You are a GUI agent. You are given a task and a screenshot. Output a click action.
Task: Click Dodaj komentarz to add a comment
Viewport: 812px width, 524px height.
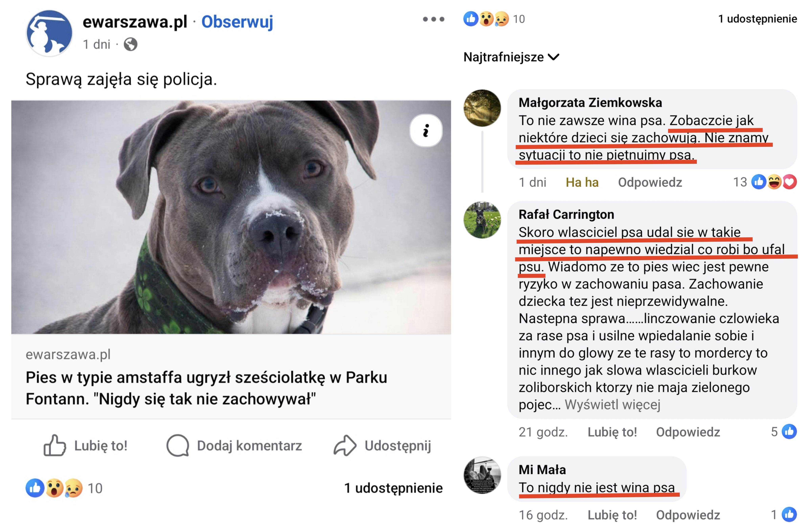click(234, 445)
